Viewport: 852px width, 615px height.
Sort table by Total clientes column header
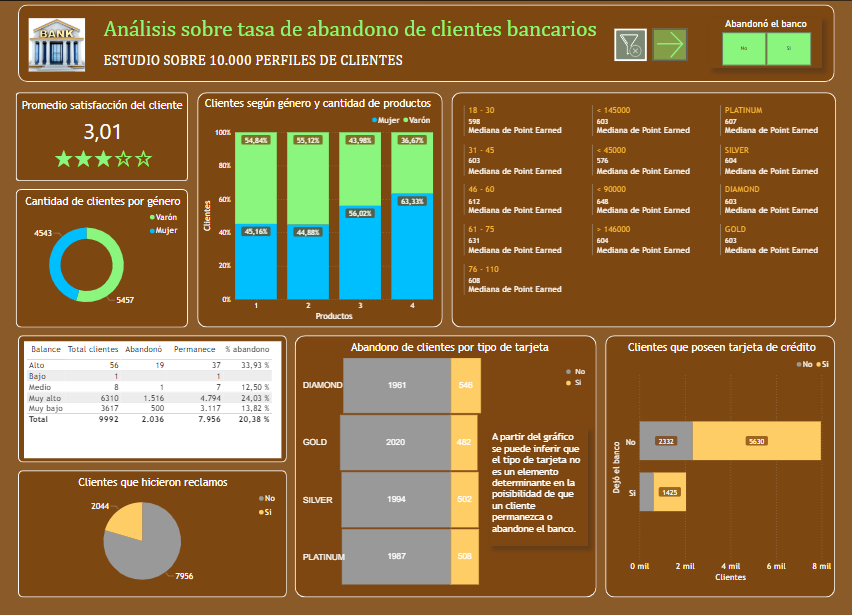tap(92, 350)
